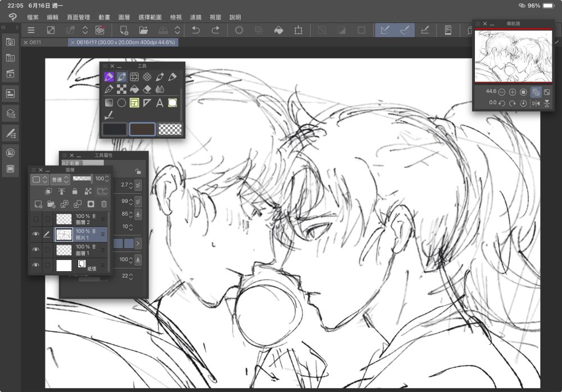Open the palette color dropdown in the Layers panel
Image resolution: width=562 pixels, height=392 pixels.
pyautogui.click(x=40, y=179)
